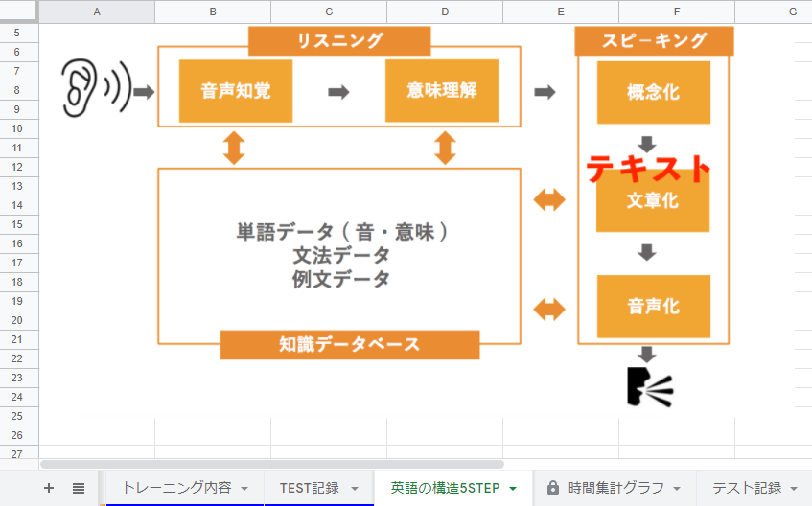Open dropdown arrow on TEST記録 tab
This screenshot has width=812, height=506.
pos(355,489)
